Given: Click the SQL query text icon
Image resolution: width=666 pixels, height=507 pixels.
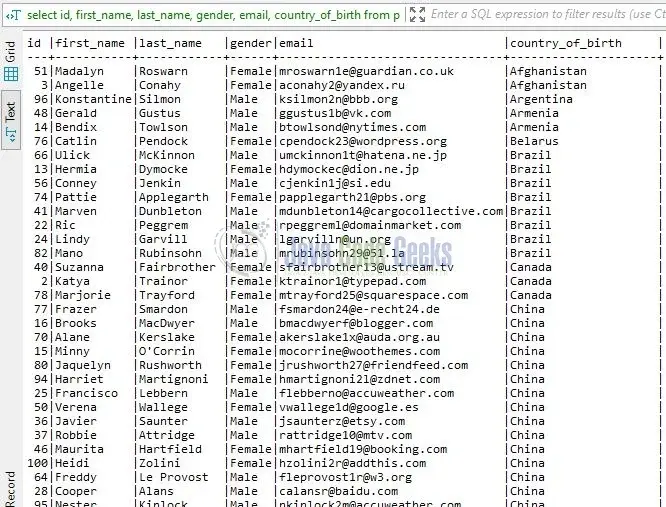Looking at the screenshot, I should 13,16.
